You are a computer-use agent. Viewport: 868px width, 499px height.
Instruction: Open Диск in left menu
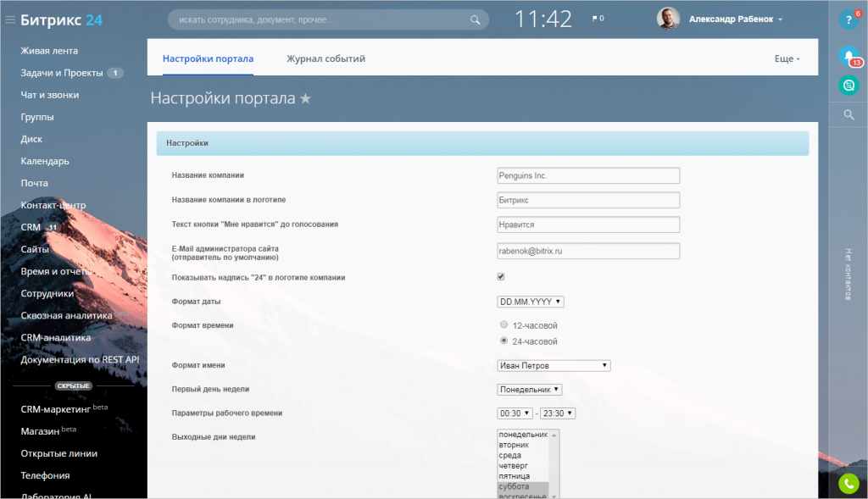click(x=31, y=139)
